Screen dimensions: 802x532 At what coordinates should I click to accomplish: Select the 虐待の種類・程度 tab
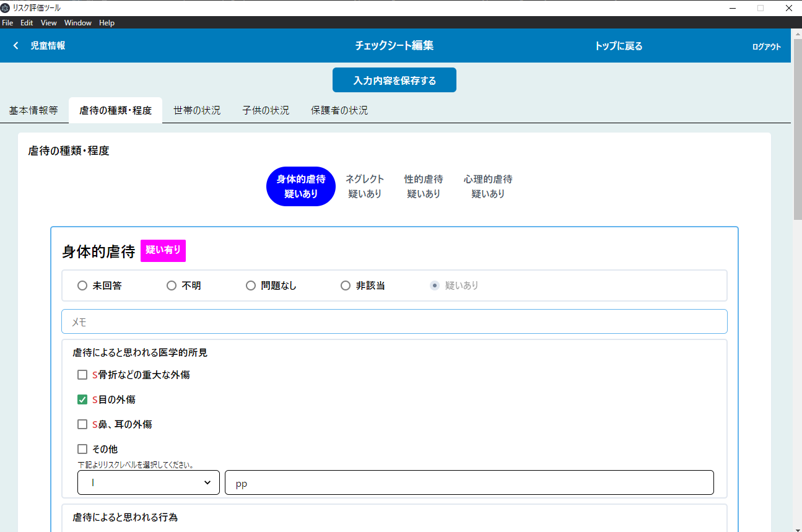click(115, 110)
